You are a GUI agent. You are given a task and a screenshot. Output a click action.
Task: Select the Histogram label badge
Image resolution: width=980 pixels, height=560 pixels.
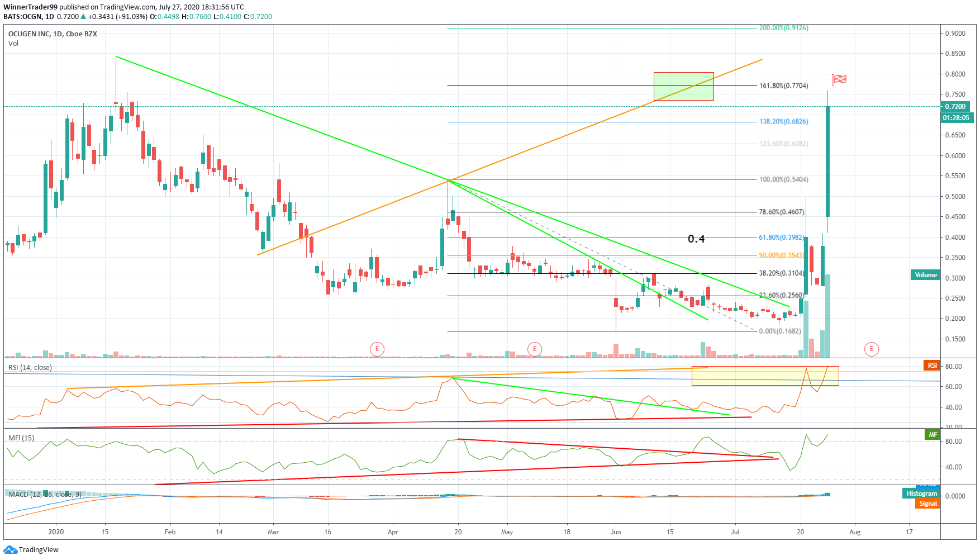(x=921, y=493)
